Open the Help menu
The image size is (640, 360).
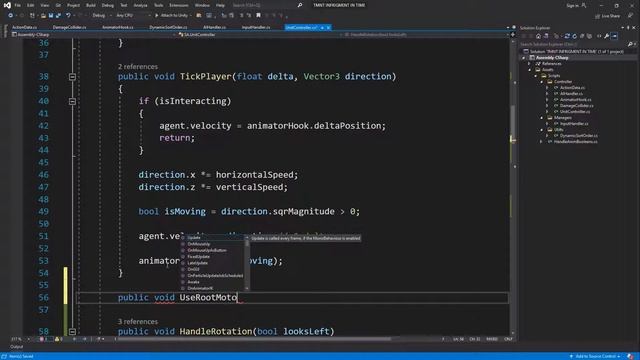tap(220, 5)
